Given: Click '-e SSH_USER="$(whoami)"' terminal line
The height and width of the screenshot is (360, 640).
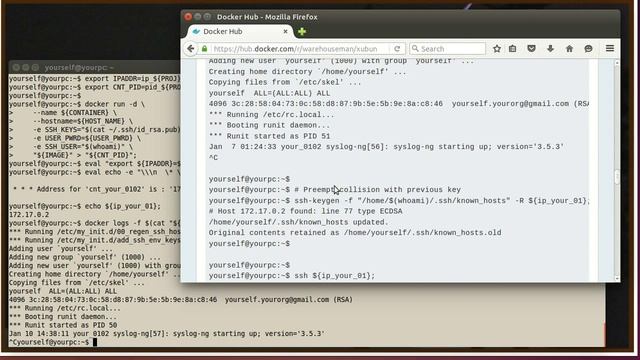Looking at the screenshot, I should point(71,147).
